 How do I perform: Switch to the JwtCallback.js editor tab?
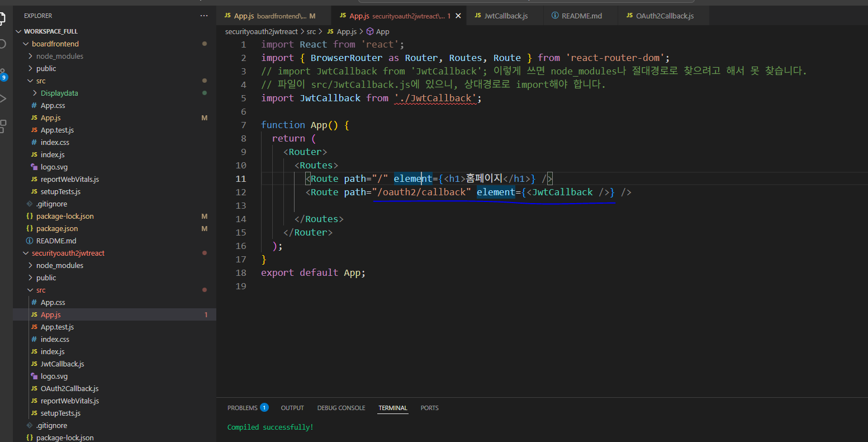coord(505,16)
